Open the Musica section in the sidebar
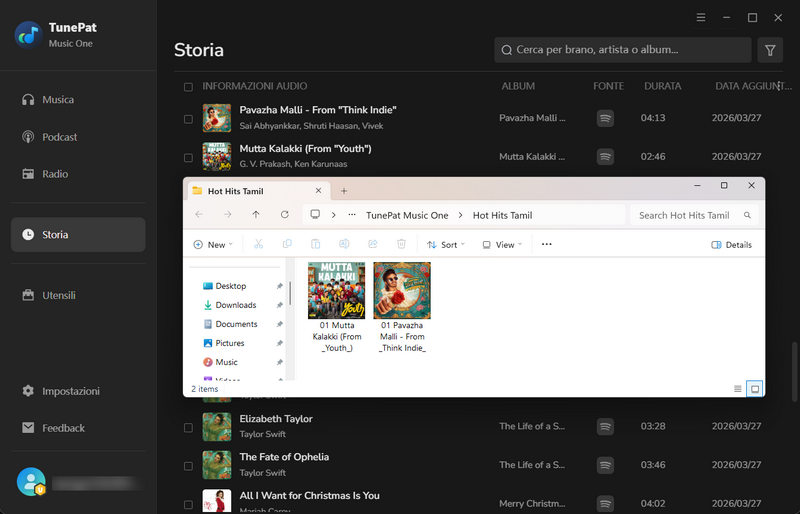Screen dimensions: 800x514 click(x=78, y=100)
